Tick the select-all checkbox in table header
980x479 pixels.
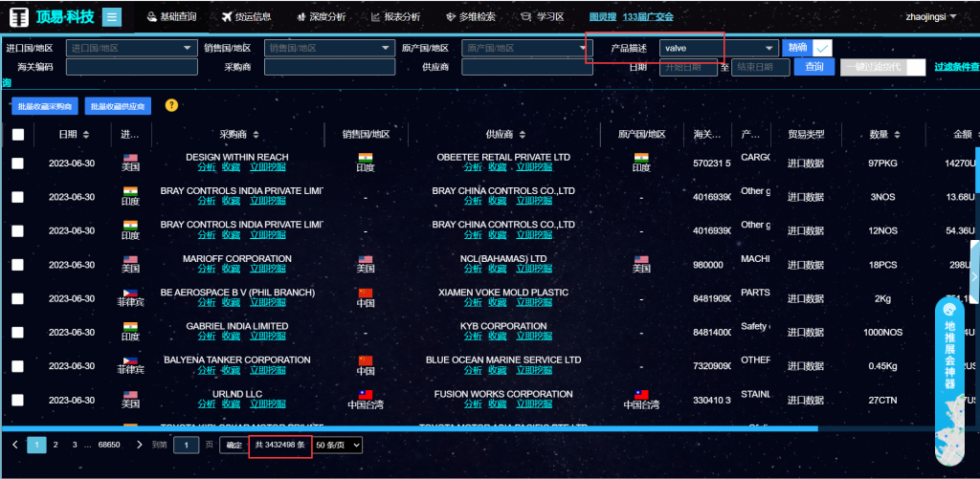click(x=18, y=135)
